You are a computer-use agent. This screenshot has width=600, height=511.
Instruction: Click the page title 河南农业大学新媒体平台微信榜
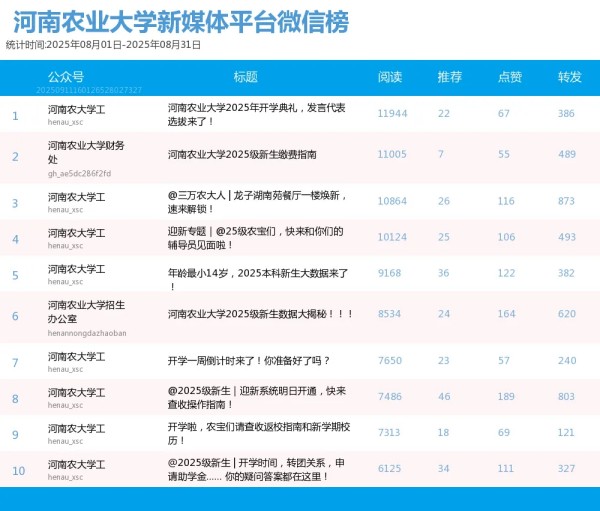[x=181, y=22]
